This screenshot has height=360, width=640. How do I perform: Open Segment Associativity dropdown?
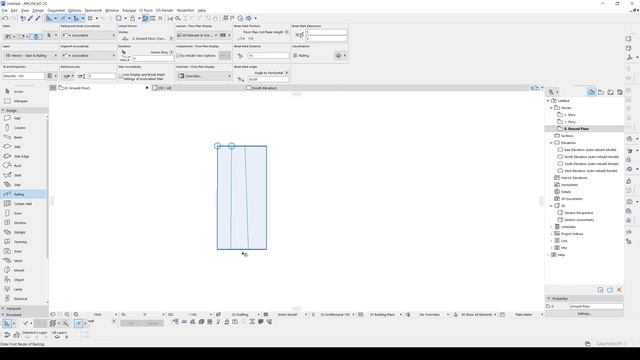click(88, 56)
